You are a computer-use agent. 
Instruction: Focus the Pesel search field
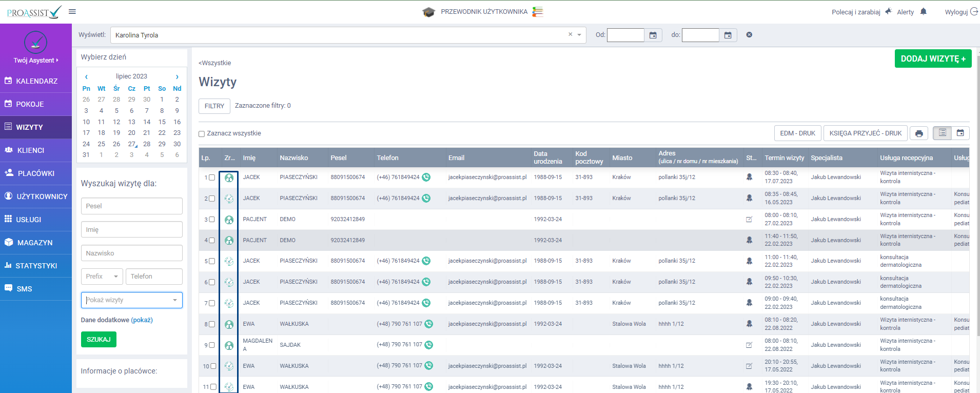(132, 206)
